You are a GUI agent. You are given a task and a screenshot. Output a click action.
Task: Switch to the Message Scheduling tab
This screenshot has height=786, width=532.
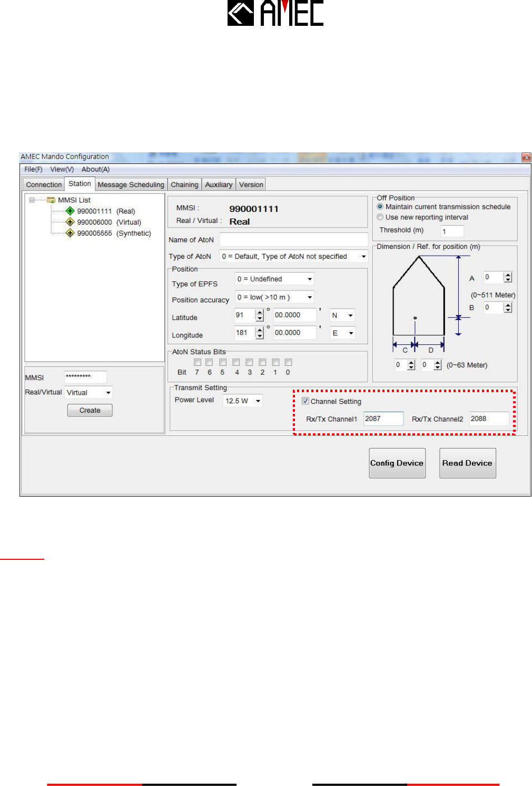pos(131,185)
